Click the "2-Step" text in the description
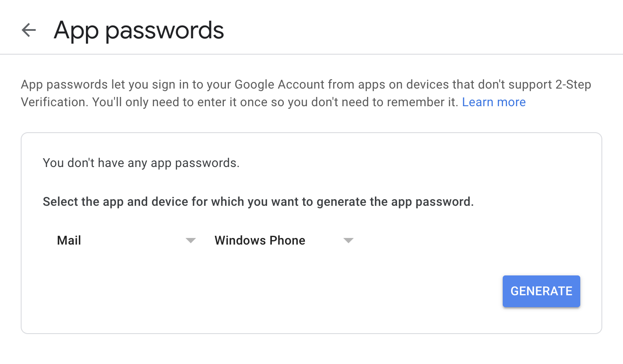 (x=573, y=85)
